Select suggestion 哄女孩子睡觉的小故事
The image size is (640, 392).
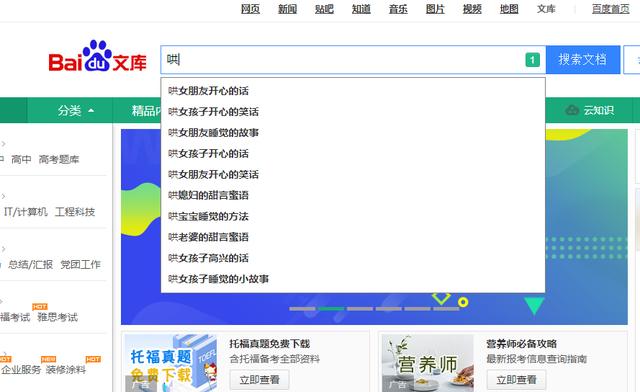click(353, 279)
